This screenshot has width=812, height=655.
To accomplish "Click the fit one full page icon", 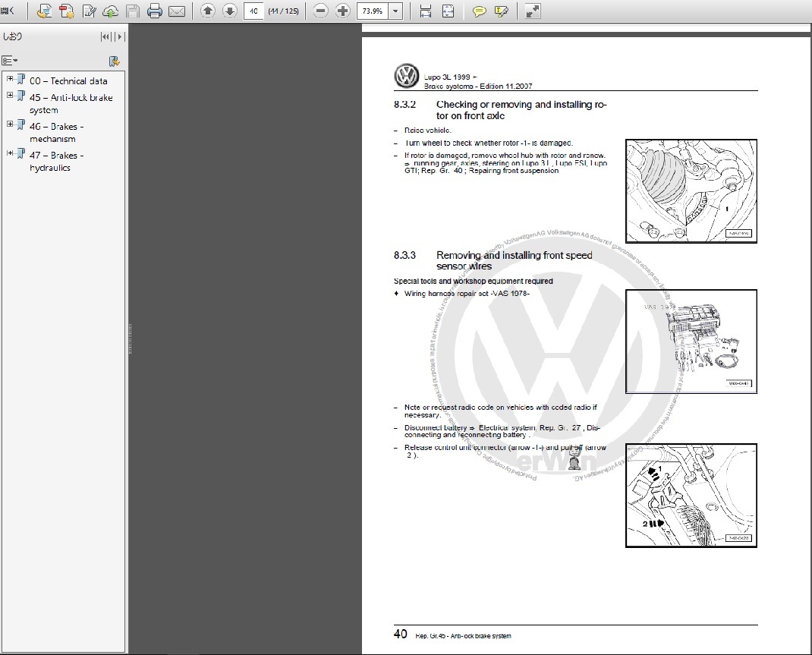I will coord(448,11).
